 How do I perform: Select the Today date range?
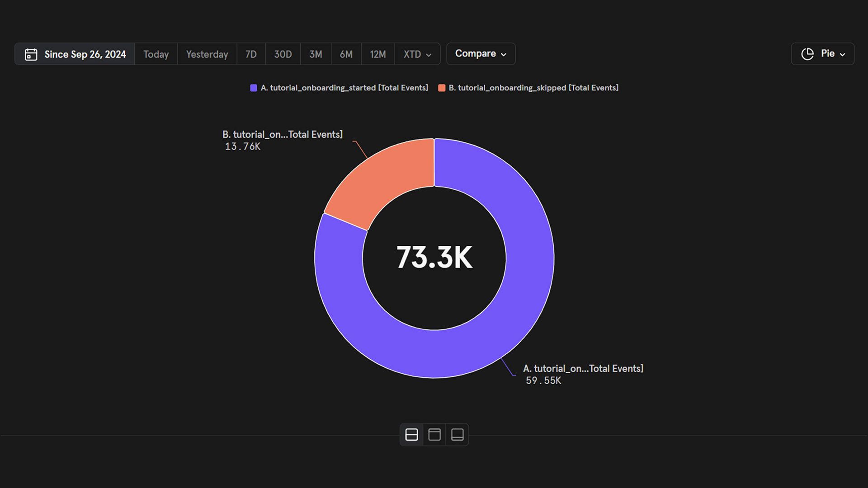pyautogui.click(x=156, y=54)
